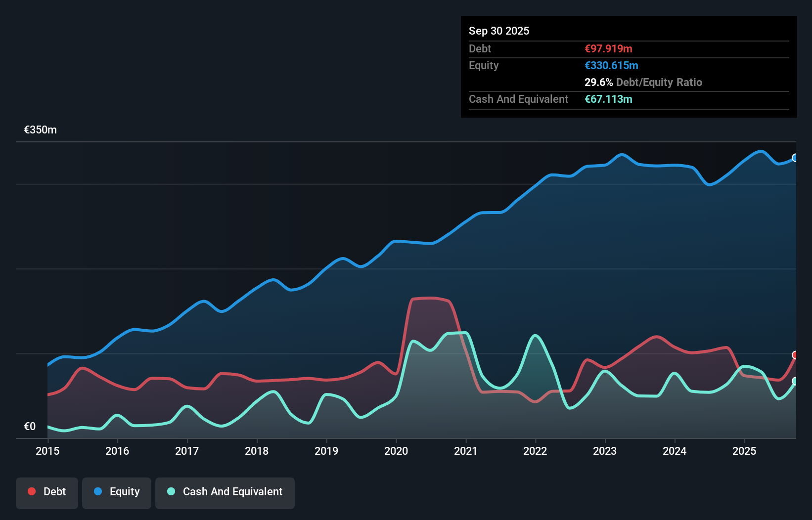
Task: Choose the 2021 axis year
Action: [466, 451]
